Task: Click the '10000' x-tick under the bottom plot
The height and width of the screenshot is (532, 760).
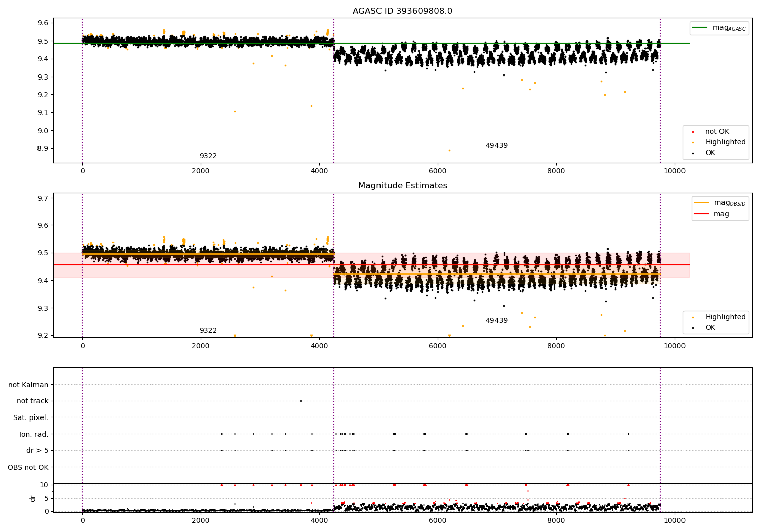Action: point(675,521)
